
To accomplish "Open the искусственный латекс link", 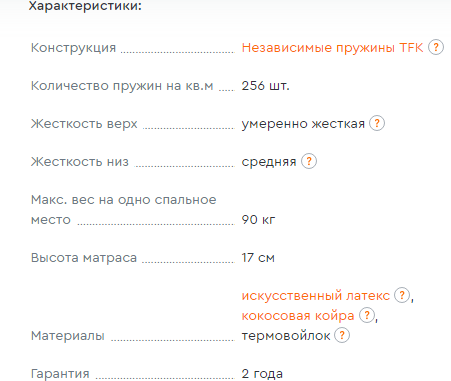I will pos(316,296).
